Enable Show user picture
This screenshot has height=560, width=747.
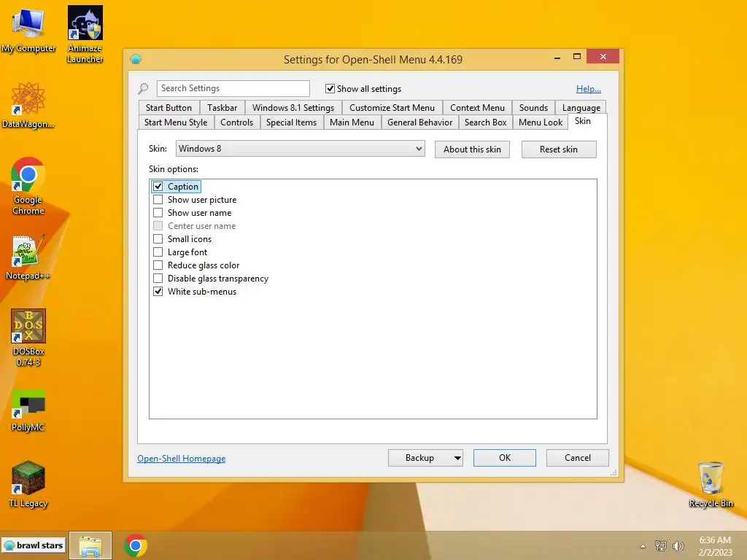coord(158,200)
